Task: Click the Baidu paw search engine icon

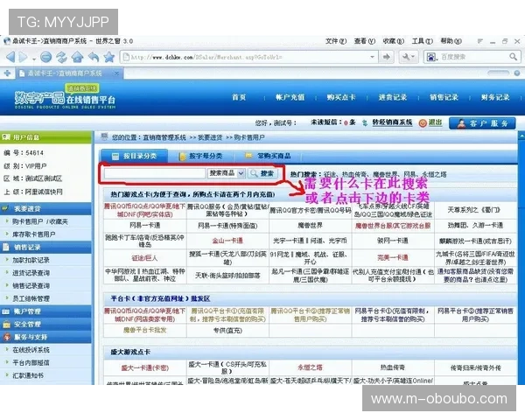Action: click(x=431, y=57)
